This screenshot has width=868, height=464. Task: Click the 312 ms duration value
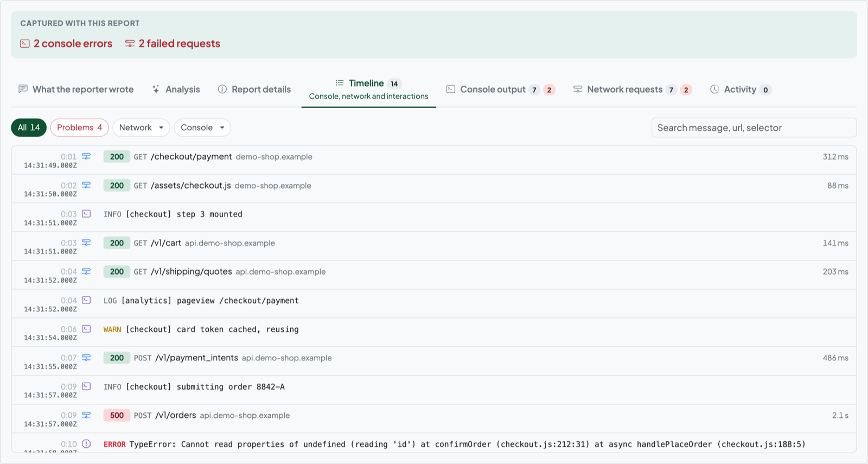(835, 157)
